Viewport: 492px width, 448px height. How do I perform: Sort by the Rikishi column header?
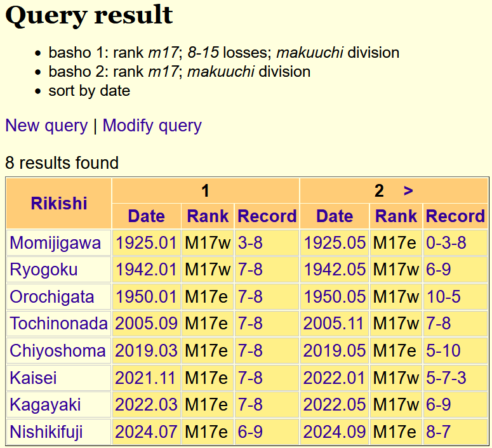click(x=58, y=203)
